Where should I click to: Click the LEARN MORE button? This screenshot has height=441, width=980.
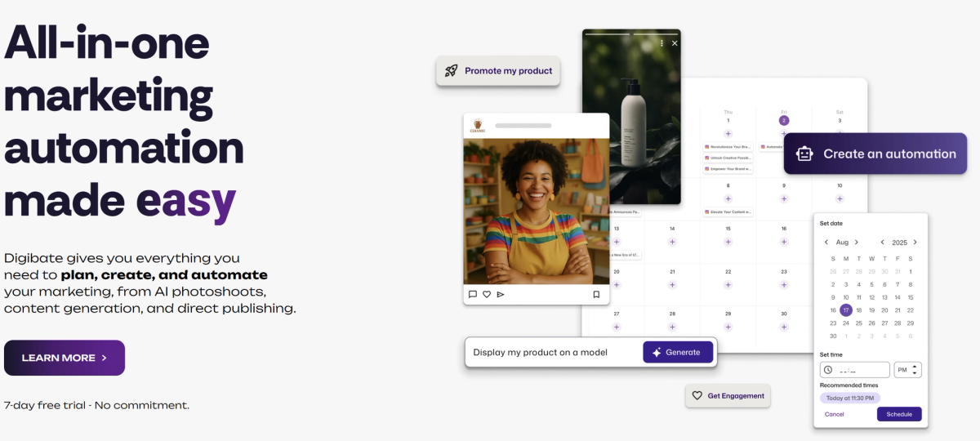pos(65,358)
